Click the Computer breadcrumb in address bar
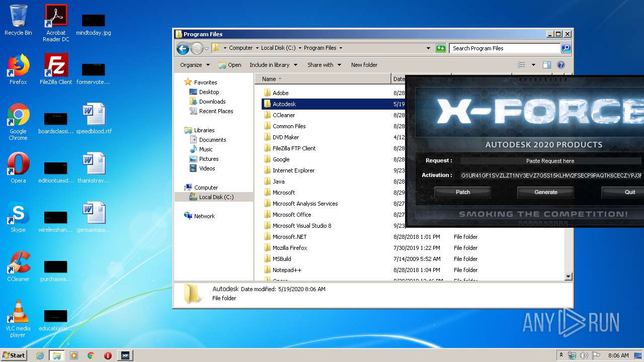644x362 pixels. [x=240, y=48]
